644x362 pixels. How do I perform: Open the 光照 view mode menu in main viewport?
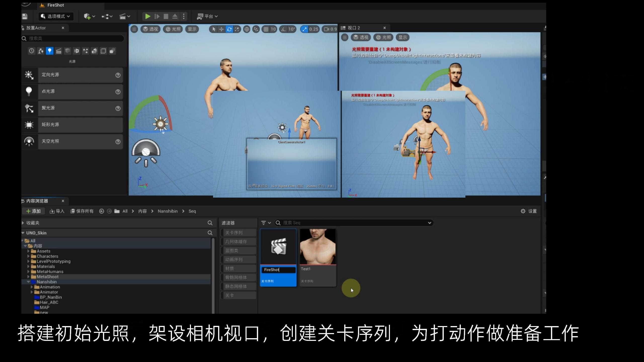pos(173,29)
